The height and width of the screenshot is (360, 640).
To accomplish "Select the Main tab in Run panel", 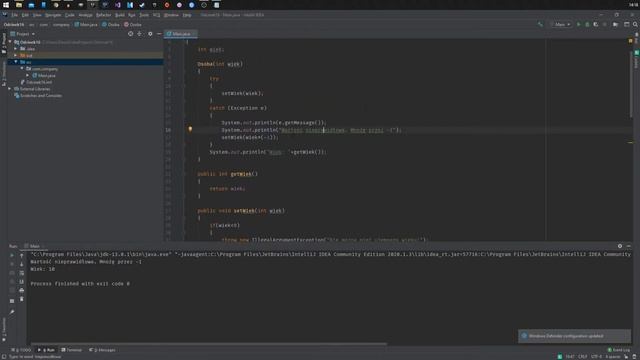I will (x=33, y=246).
